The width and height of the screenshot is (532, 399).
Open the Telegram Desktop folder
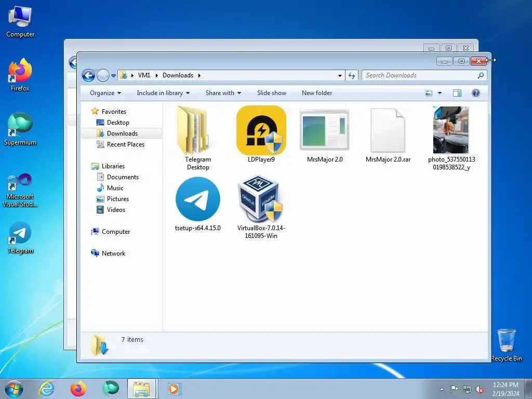(x=198, y=138)
